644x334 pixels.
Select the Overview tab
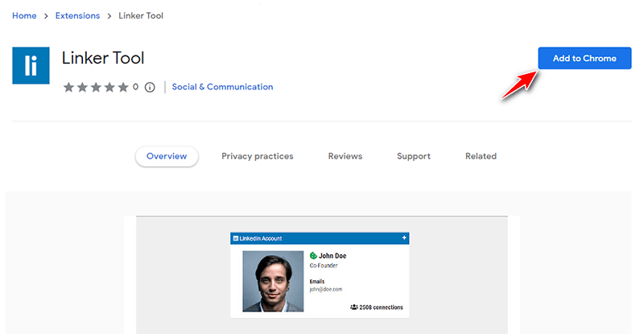(167, 156)
